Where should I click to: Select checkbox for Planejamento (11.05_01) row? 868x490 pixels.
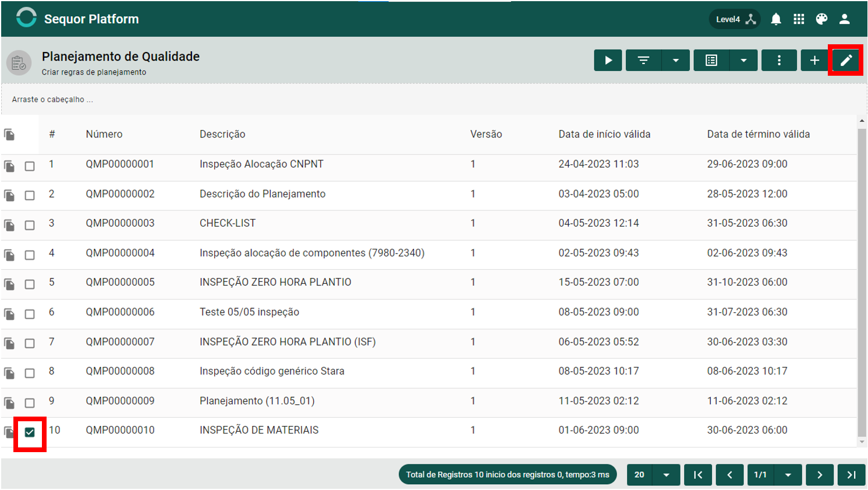(30, 403)
